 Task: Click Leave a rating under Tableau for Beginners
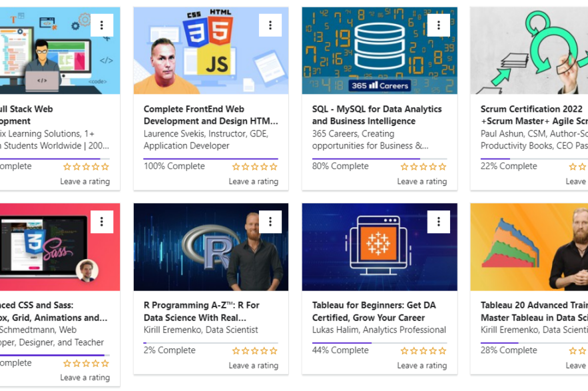click(422, 366)
